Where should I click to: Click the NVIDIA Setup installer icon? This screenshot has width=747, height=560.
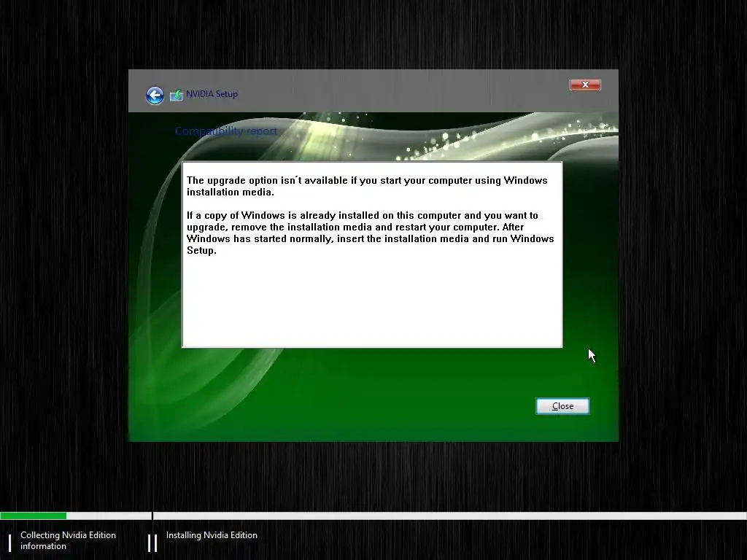(x=177, y=95)
